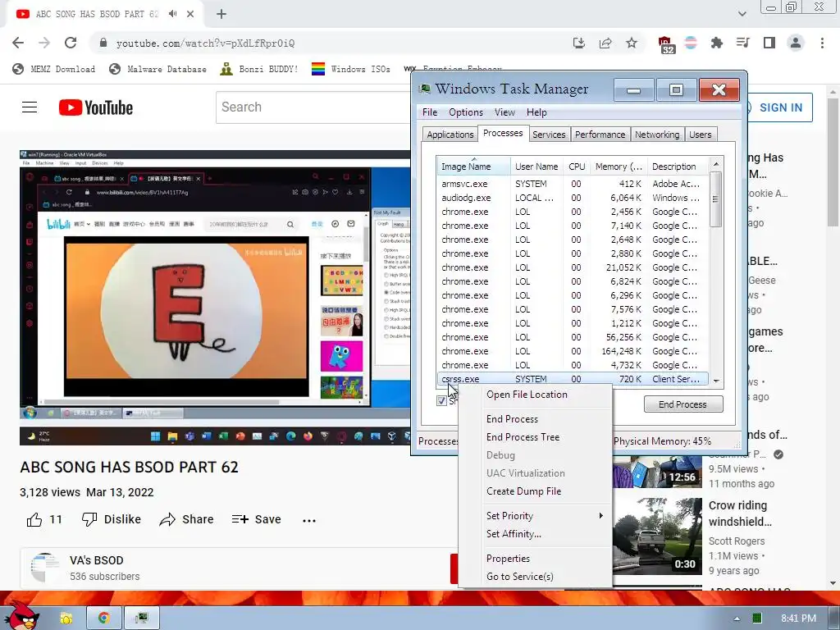The width and height of the screenshot is (840, 630).
Task: Click the End Process button in Task Manager
Action: coord(683,404)
